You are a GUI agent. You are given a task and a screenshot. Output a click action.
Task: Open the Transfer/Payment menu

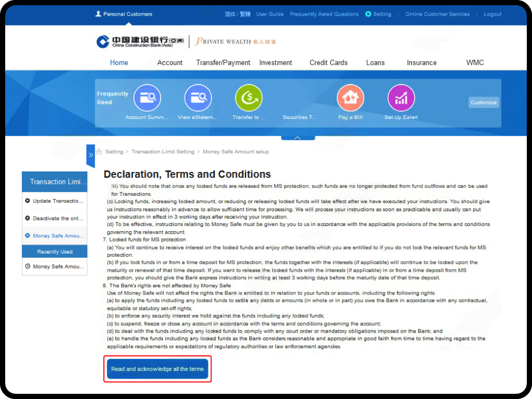click(223, 63)
